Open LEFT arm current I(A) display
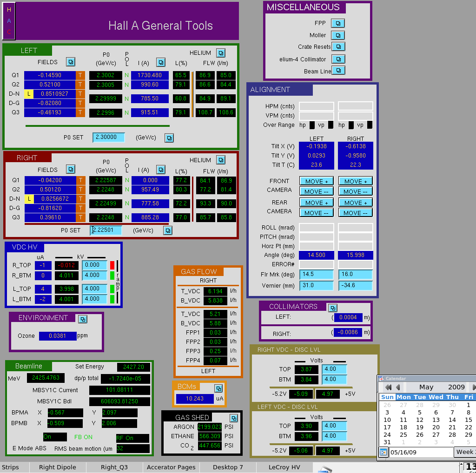 (x=160, y=63)
